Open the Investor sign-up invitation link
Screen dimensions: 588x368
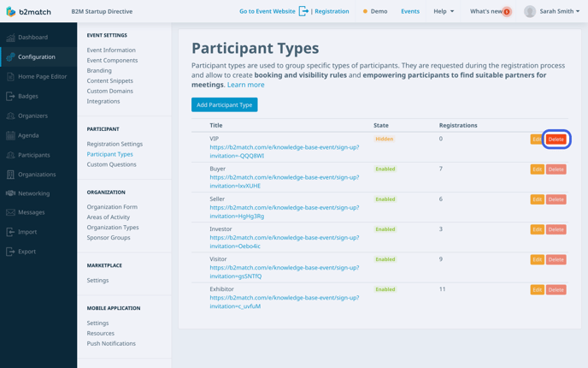285,241
